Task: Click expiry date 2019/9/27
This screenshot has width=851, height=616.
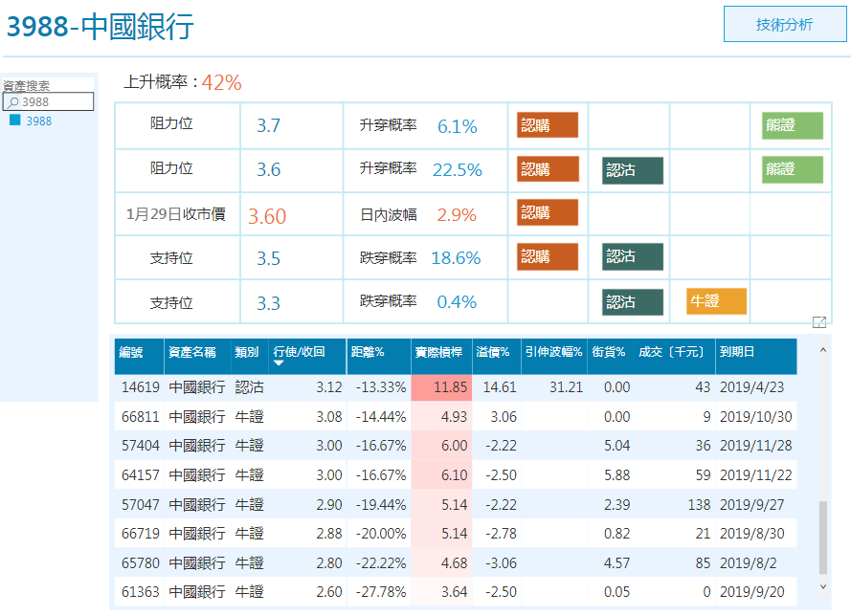Action: point(751,504)
